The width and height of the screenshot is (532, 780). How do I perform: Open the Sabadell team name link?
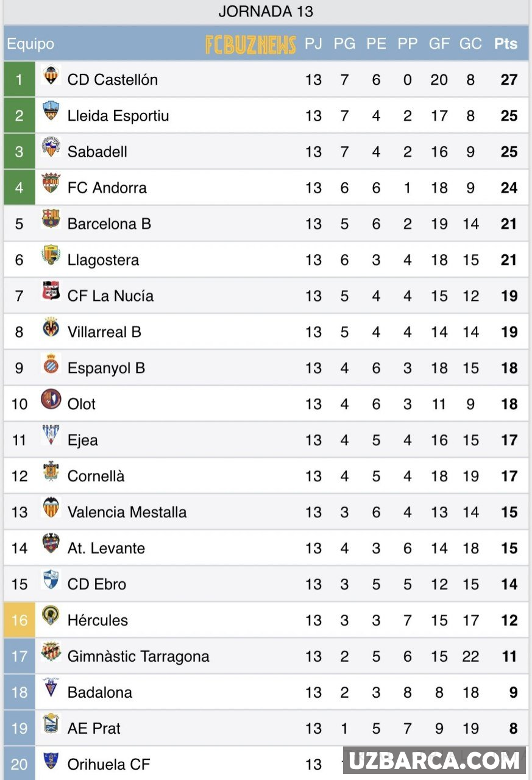tap(98, 152)
